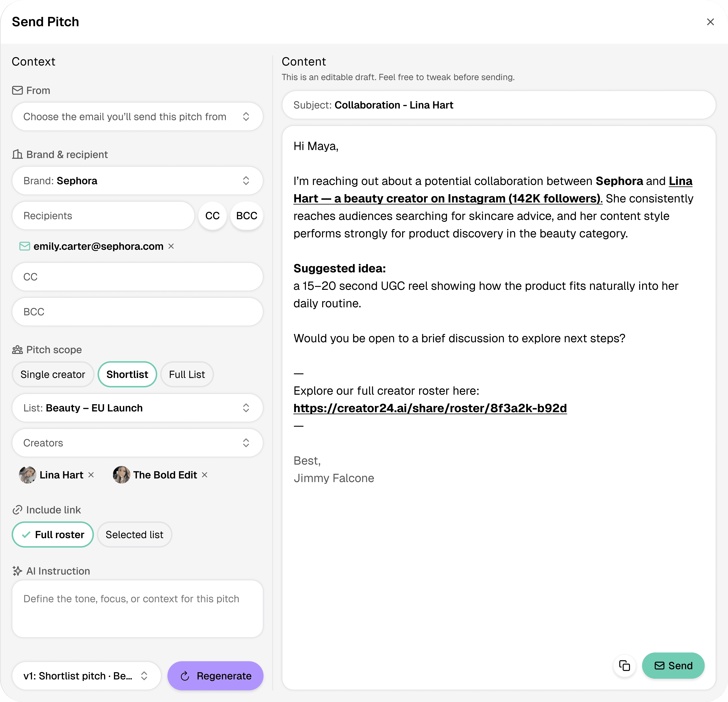Click The Bold Edit avatar
This screenshot has width=728, height=702.
[x=121, y=475]
